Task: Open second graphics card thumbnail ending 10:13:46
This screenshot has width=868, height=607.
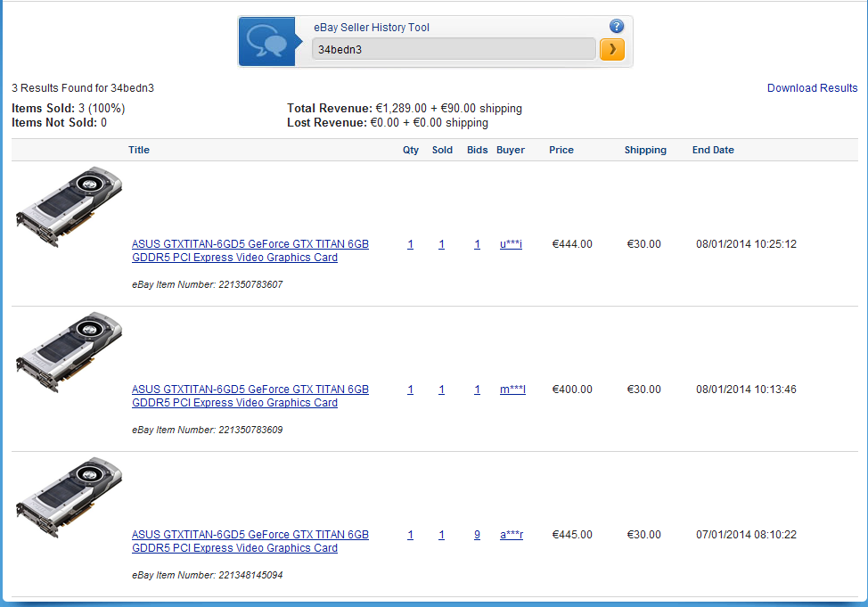Action: (x=69, y=351)
